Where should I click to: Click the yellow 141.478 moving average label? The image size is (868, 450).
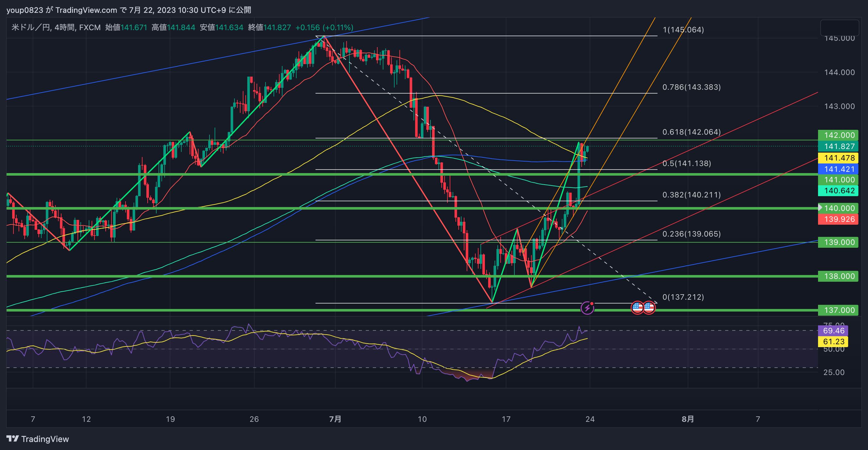point(838,158)
